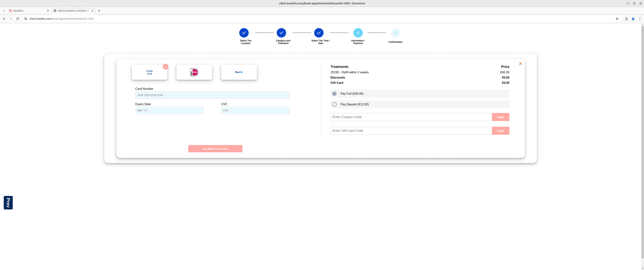
Task: Focus the Expiry Date field
Action: (x=169, y=110)
